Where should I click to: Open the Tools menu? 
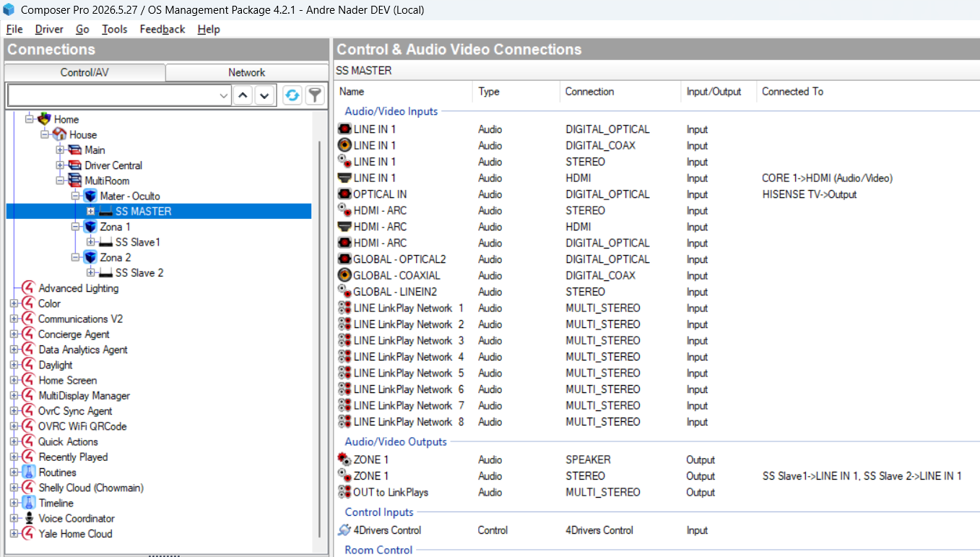click(x=114, y=29)
